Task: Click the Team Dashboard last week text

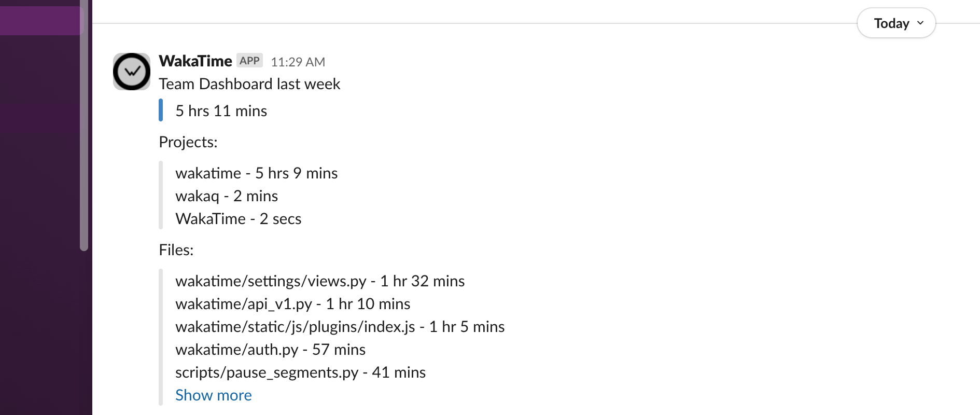Action: (249, 84)
